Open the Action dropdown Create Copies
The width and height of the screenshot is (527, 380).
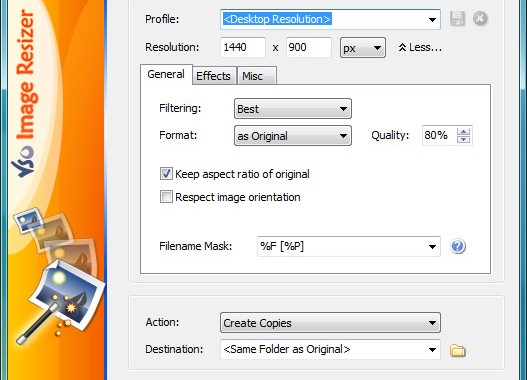(x=330, y=323)
